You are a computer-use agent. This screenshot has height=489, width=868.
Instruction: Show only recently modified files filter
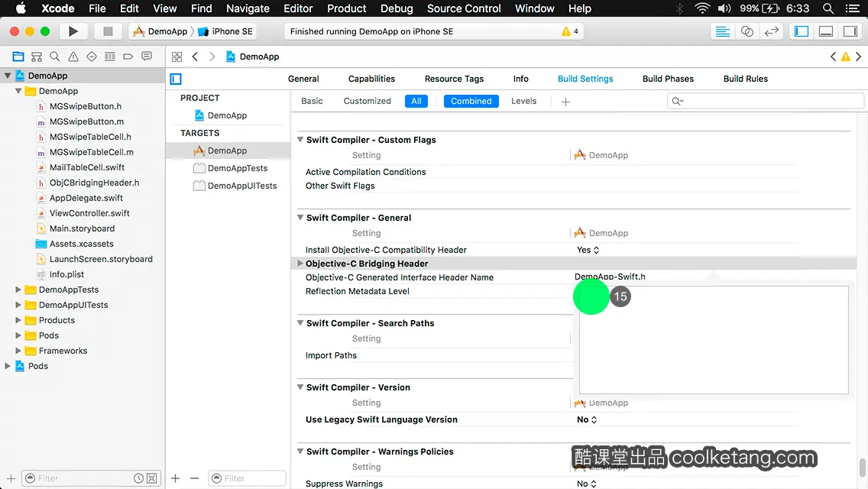(138, 478)
